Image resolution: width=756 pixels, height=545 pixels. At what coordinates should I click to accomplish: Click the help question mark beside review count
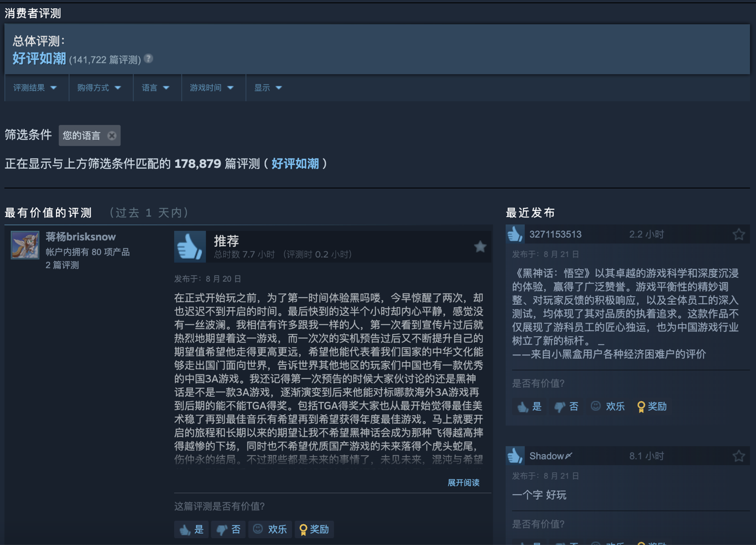pos(149,59)
